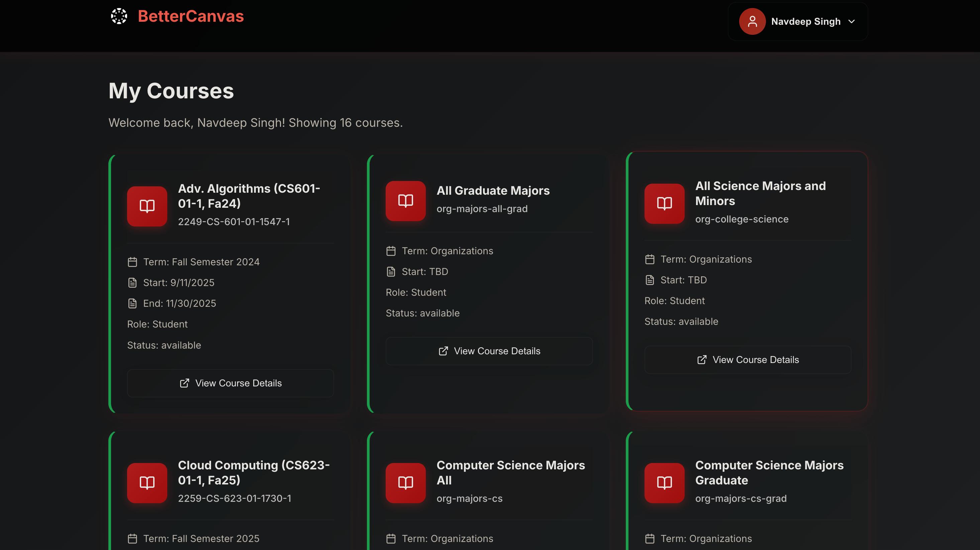View Course Details for All Science Majors and Minors

(748, 360)
